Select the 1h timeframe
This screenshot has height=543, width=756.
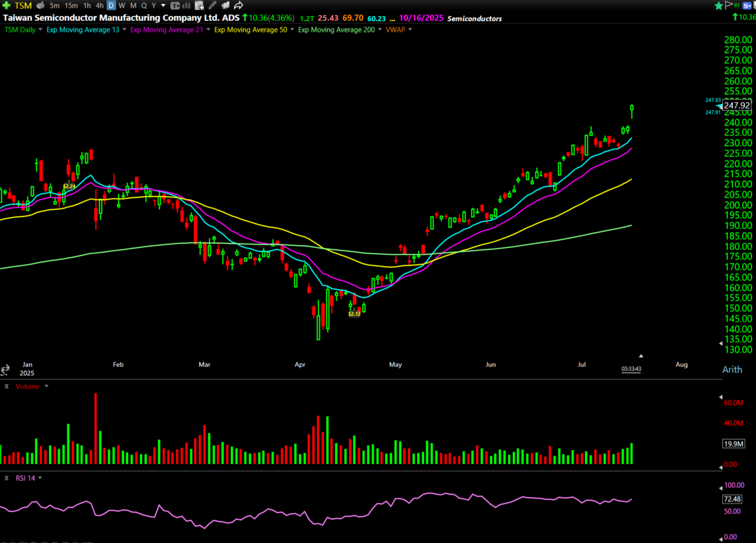tap(87, 5)
